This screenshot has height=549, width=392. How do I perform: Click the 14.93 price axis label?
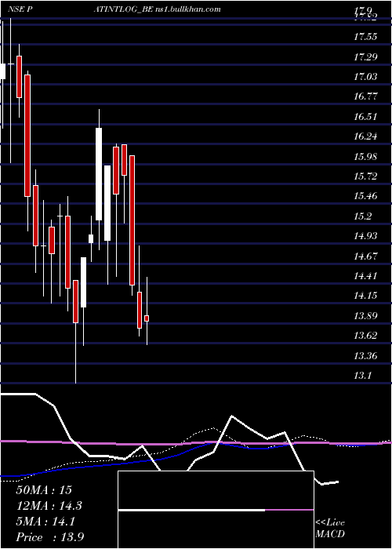365,236
